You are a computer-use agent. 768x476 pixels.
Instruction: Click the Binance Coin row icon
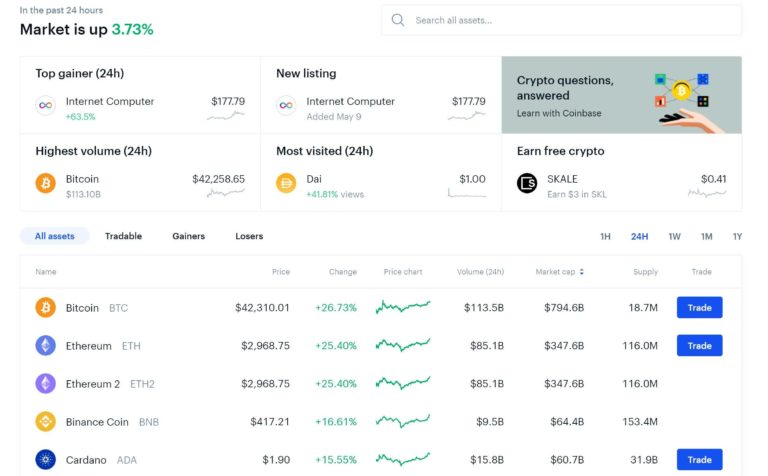point(46,422)
